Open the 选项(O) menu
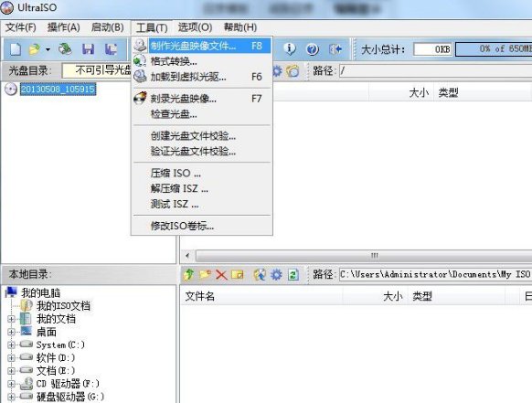532x403 pixels. 195,27
